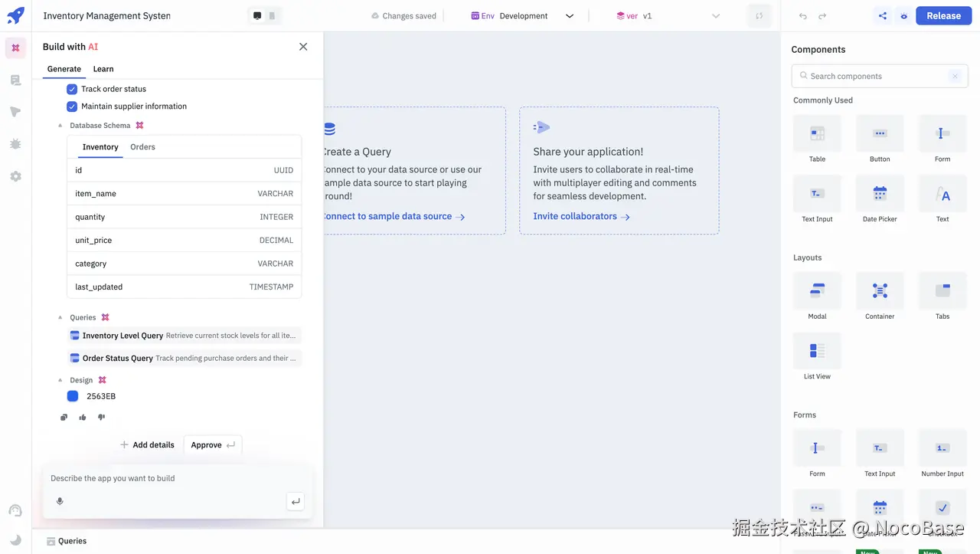Click the thumbs up feedback icon
The width and height of the screenshot is (980, 554).
click(x=83, y=418)
